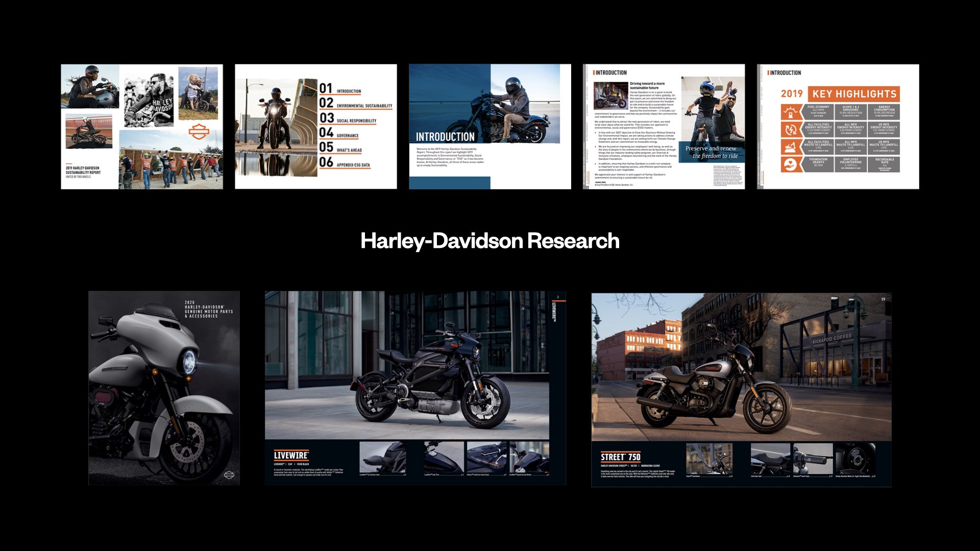Click the Harley-Davidson Research title
The height and width of the screenshot is (551, 980).
490,241
